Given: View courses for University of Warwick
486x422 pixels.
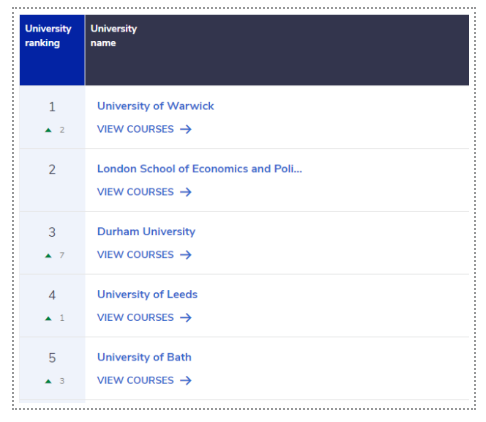Looking at the screenshot, I should coord(144,129).
